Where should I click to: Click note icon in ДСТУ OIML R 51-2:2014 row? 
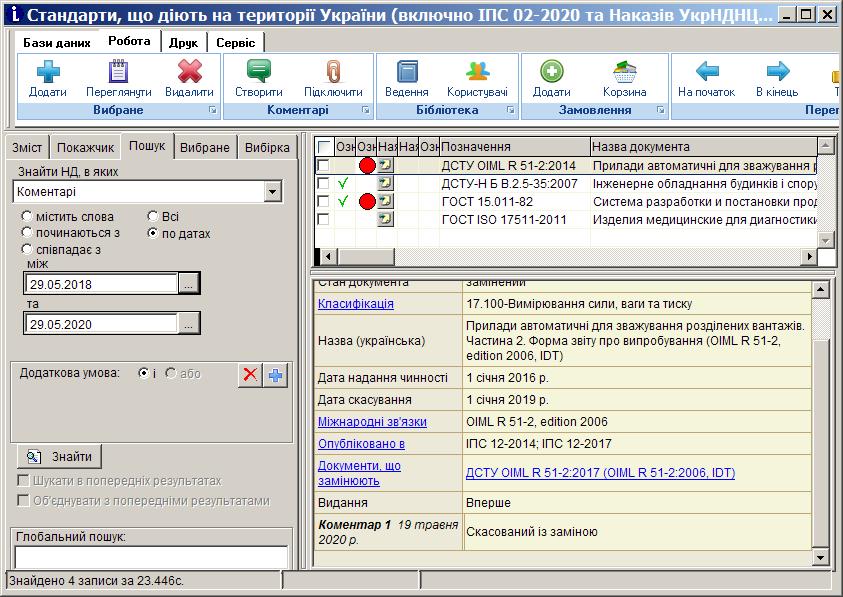[385, 165]
